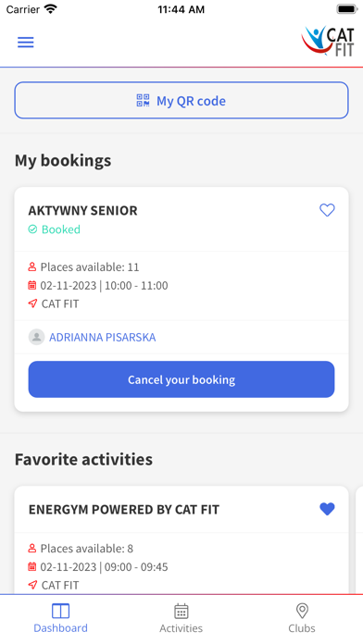The height and width of the screenshot is (644, 363).
Task: Tap the calendar icon beside 09:00 - 09:45
Action: tap(32, 567)
